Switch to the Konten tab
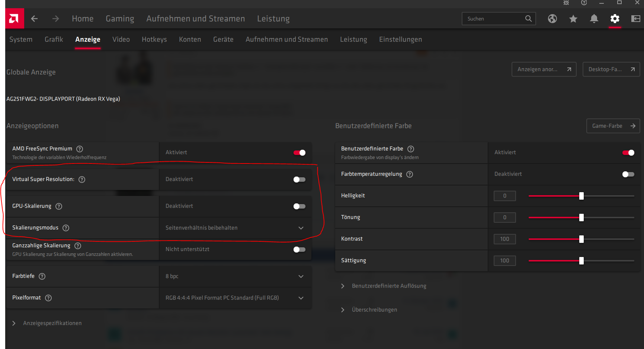 [x=190, y=39]
